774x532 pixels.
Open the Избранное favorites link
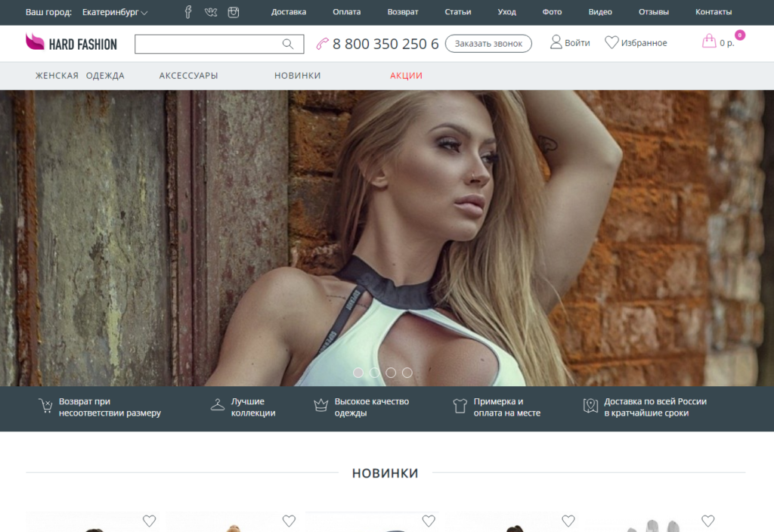(644, 43)
